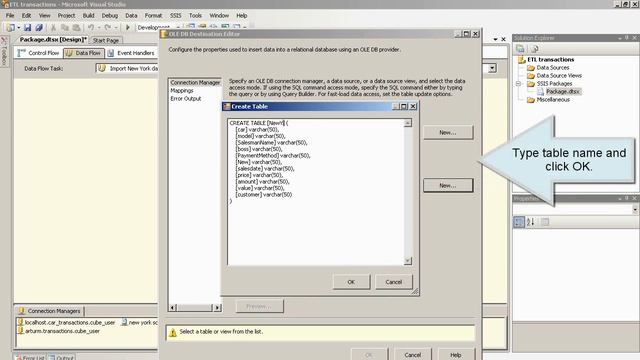Switch to the Data Flow tab
640x360 pixels.
tap(84, 53)
